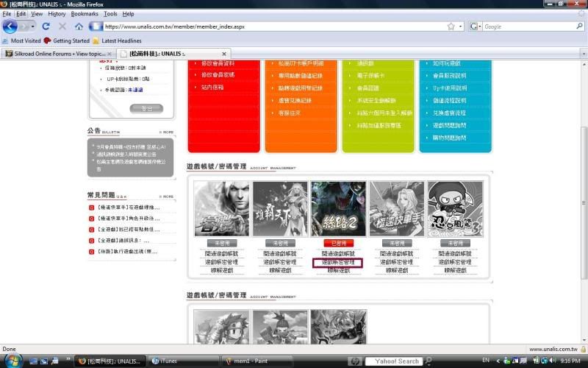Click the page vertical scrollbar thumb
The width and height of the screenshot is (588, 368).
(x=584, y=203)
